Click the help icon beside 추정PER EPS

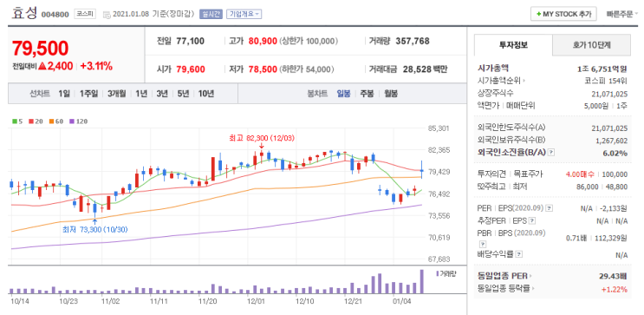coord(532,221)
